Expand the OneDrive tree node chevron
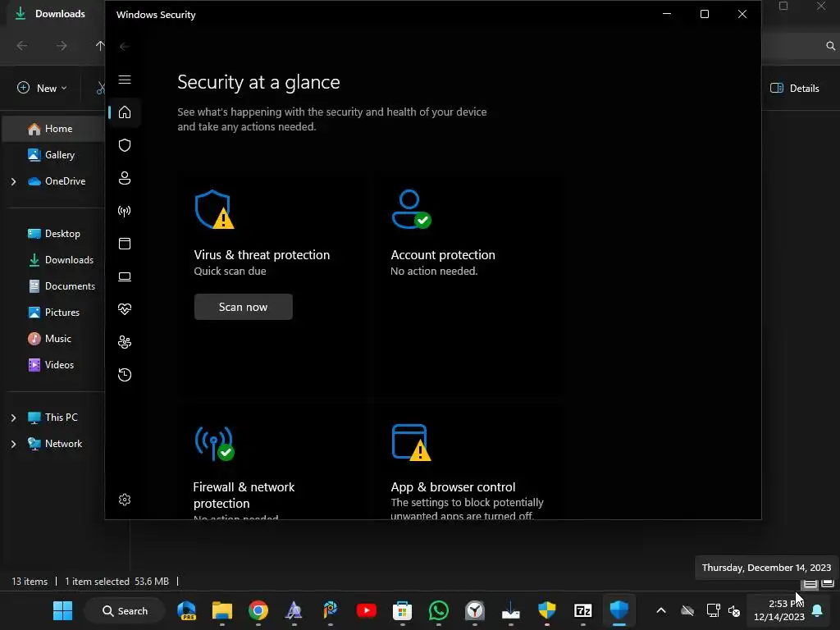The height and width of the screenshot is (630, 840). 13,181
